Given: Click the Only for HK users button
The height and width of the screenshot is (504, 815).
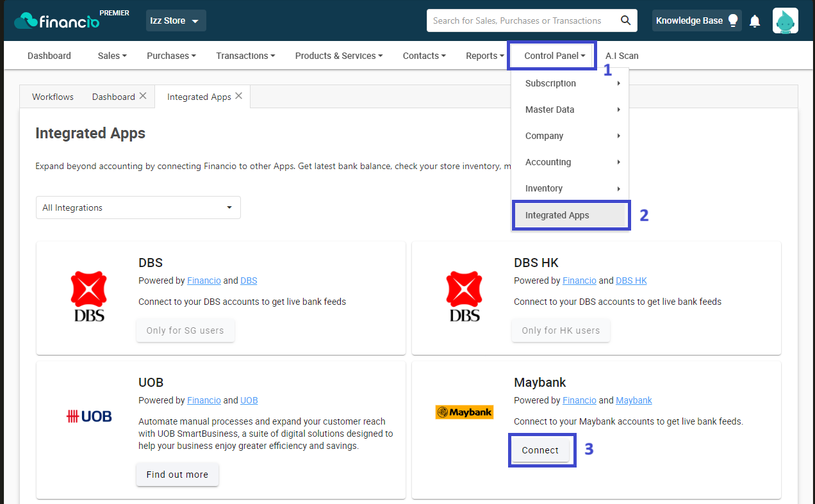Looking at the screenshot, I should (x=561, y=330).
